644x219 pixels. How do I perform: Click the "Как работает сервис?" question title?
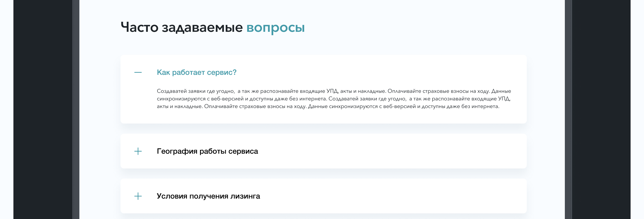197,72
